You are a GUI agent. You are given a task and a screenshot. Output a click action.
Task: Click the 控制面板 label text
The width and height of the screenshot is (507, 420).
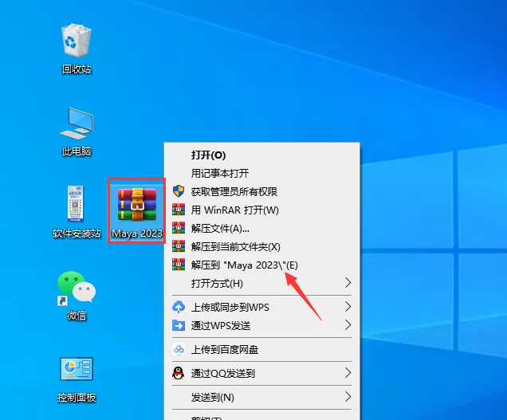(77, 398)
